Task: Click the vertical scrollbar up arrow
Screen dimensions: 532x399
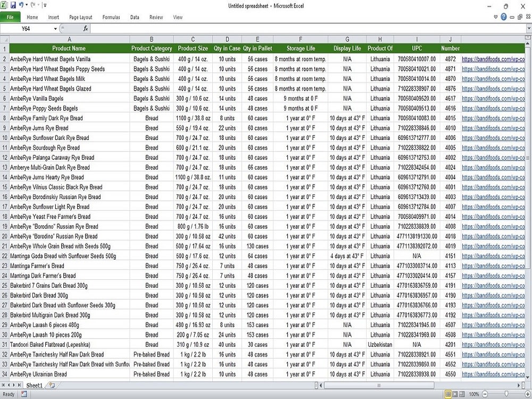Action: coord(528,44)
